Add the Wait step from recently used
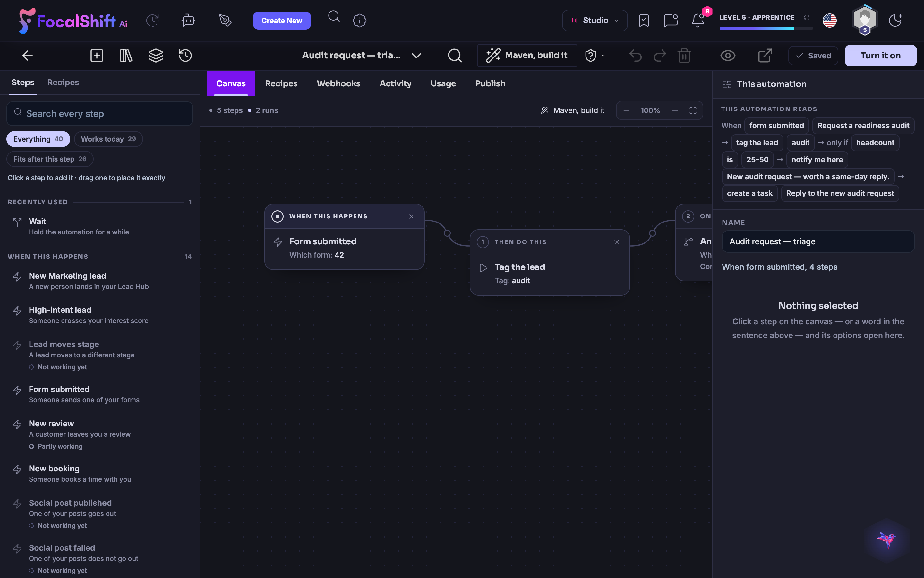Image resolution: width=924 pixels, height=578 pixels. click(x=100, y=226)
